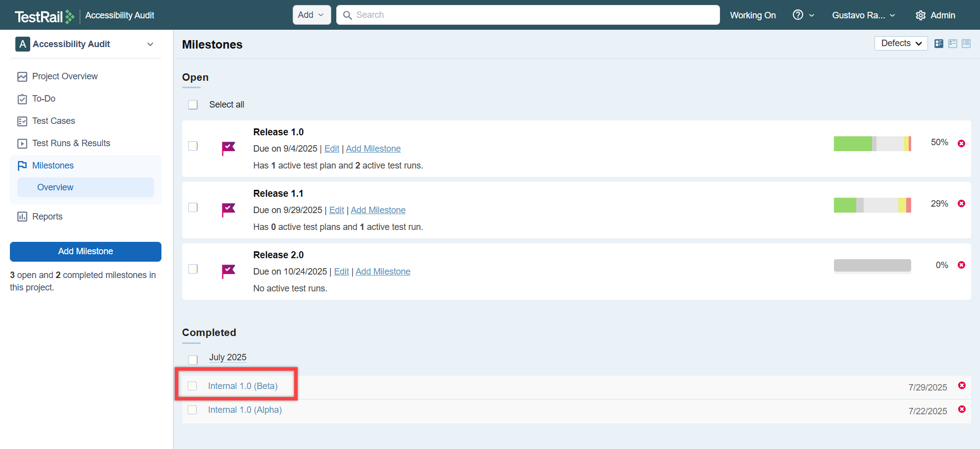The width and height of the screenshot is (980, 449).
Task: Click the Release 1.1 milestone flag icon
Action: pyautogui.click(x=228, y=210)
